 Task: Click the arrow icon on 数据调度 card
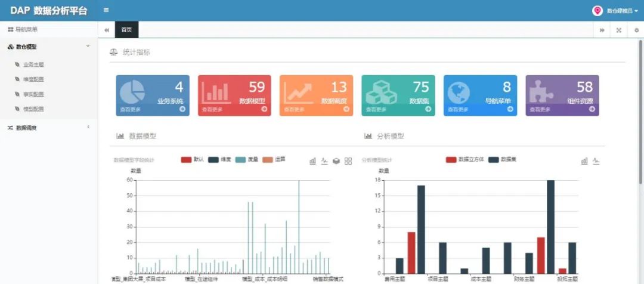[346, 109]
